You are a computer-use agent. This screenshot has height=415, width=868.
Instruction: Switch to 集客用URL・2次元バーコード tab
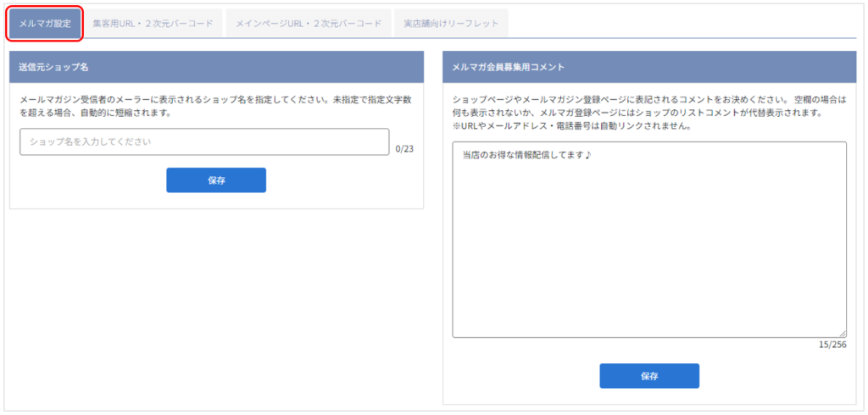pos(153,24)
